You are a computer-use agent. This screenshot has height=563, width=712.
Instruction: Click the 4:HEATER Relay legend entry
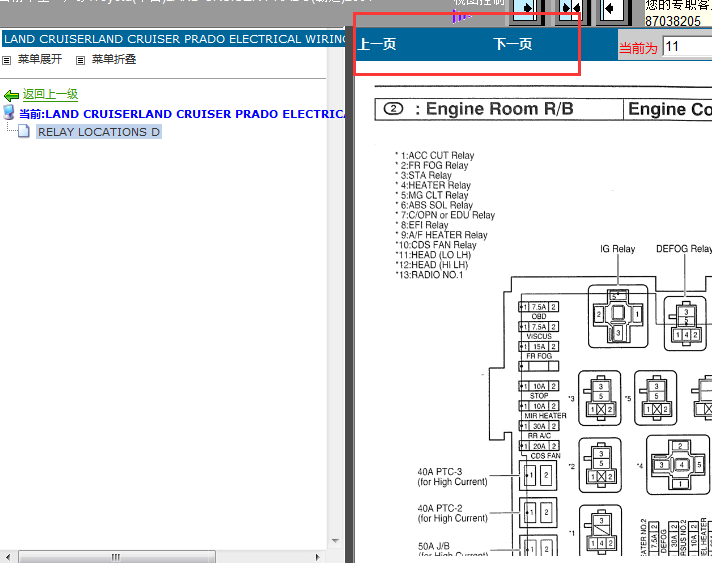[433, 185]
